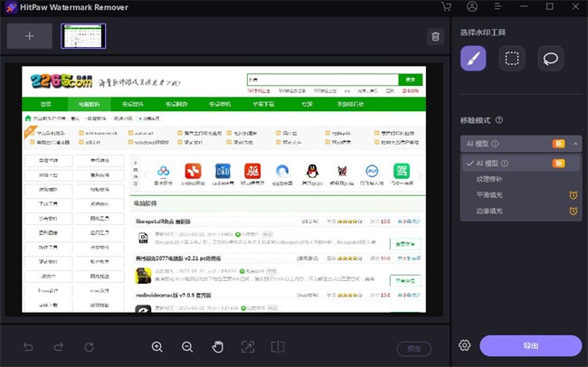Open the user account icon
The image size is (588, 367).
pyautogui.click(x=470, y=7)
